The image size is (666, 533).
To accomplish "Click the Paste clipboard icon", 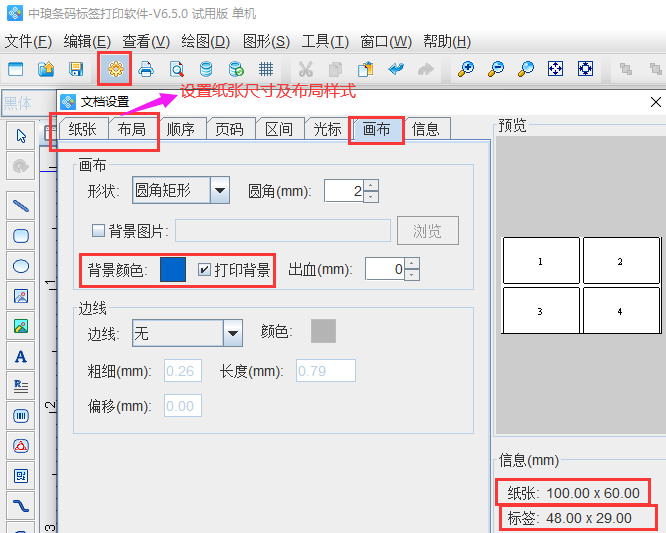I will (365, 69).
